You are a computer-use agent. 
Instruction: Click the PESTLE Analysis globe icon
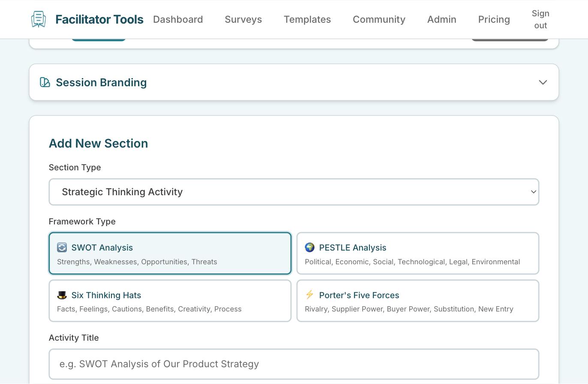click(310, 248)
